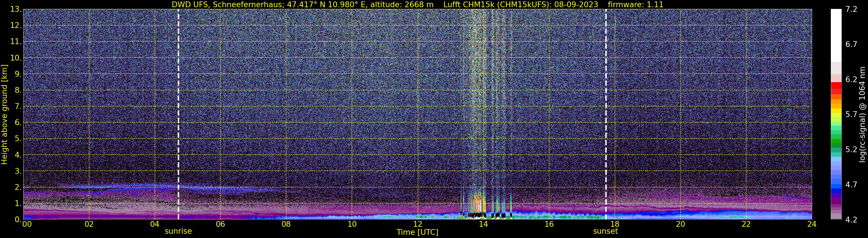This screenshot has width=868, height=238.
Task: Click the x-axis tick label '22'
Action: [746, 224]
